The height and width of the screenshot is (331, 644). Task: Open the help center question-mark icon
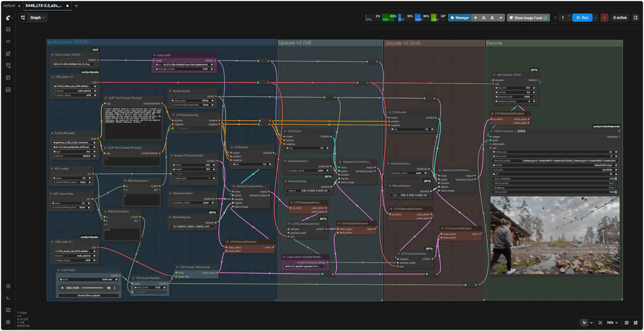click(x=8, y=286)
